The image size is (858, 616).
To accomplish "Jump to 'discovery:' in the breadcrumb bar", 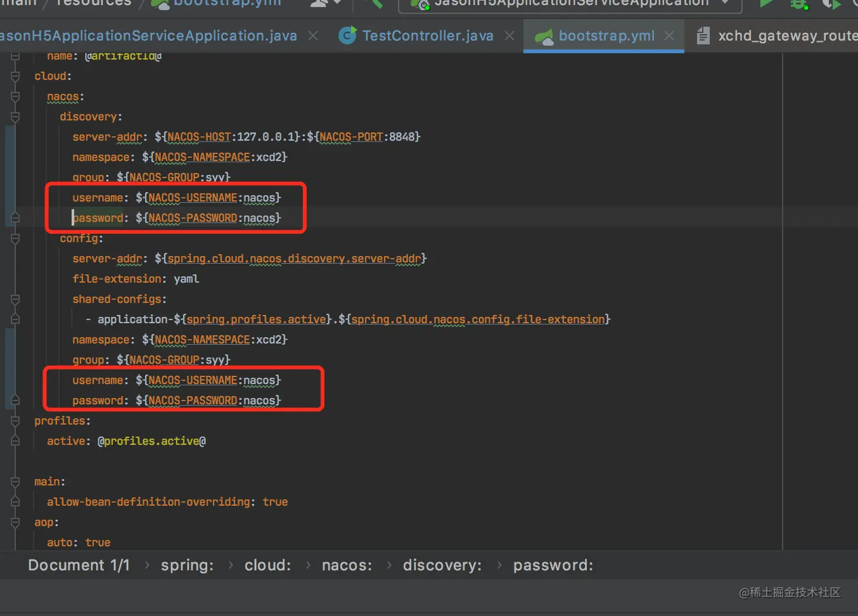I will click(442, 565).
